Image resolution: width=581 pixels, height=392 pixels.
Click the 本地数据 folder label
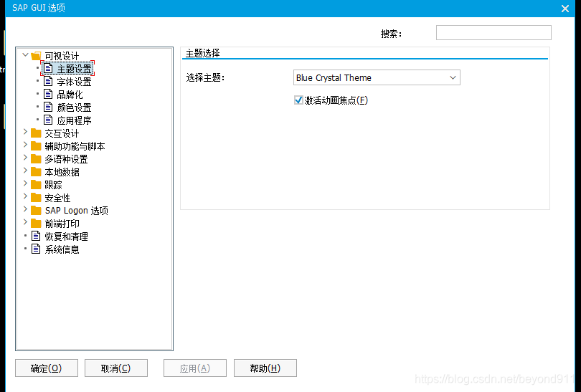click(62, 172)
